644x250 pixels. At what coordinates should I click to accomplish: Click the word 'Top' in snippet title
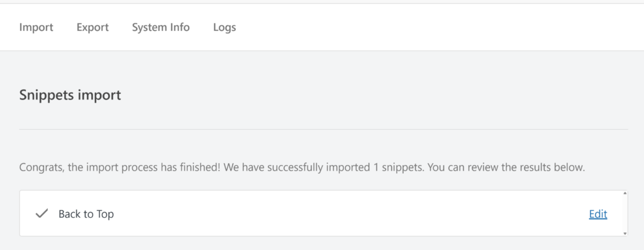point(105,214)
